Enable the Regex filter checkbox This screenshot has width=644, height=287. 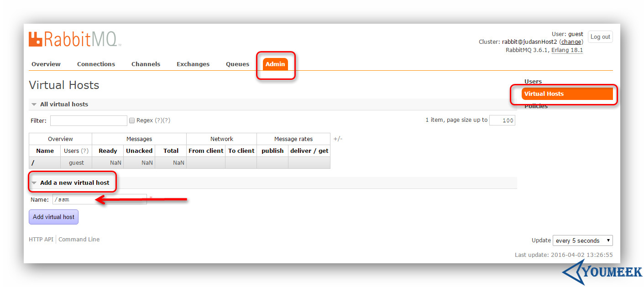tap(132, 120)
